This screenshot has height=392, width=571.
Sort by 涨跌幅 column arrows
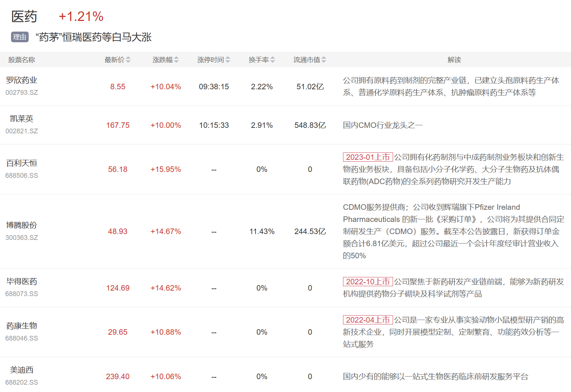(x=176, y=60)
